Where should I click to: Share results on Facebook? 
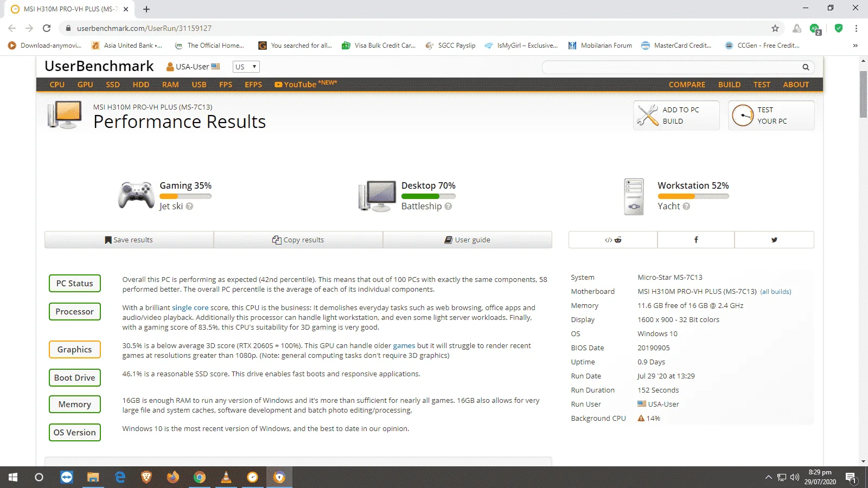pyautogui.click(x=696, y=240)
